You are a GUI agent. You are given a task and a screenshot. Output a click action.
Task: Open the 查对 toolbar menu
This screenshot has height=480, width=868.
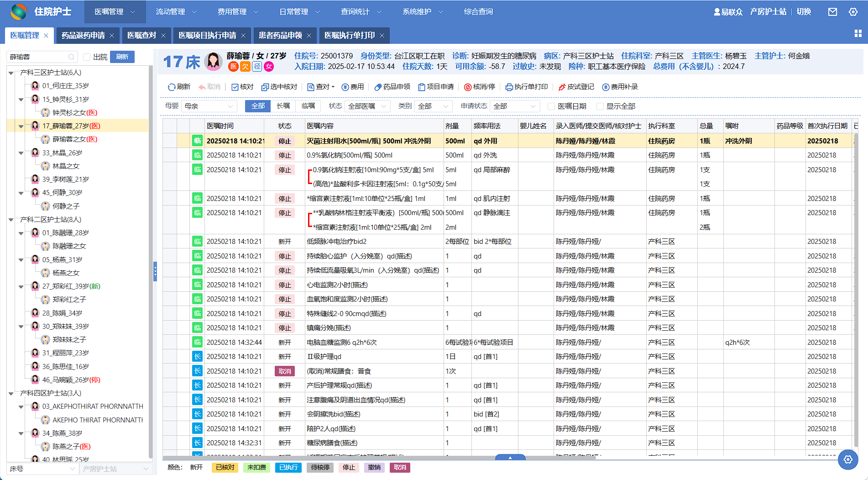click(321, 87)
